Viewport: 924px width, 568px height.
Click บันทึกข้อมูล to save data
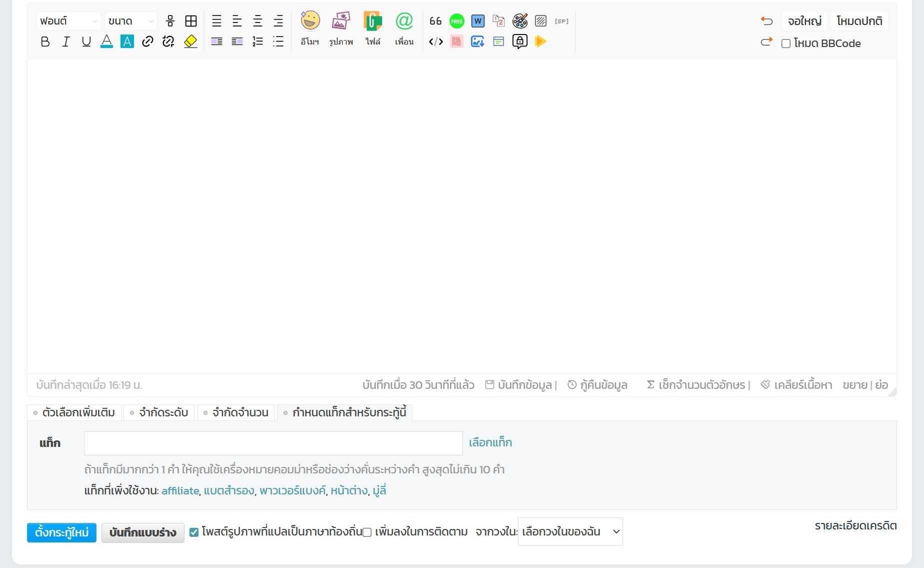tap(519, 385)
